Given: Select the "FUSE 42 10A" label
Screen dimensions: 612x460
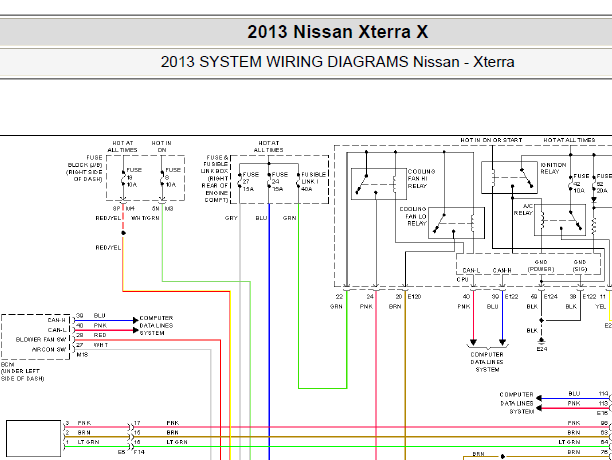Looking at the screenshot, I should (x=580, y=183).
